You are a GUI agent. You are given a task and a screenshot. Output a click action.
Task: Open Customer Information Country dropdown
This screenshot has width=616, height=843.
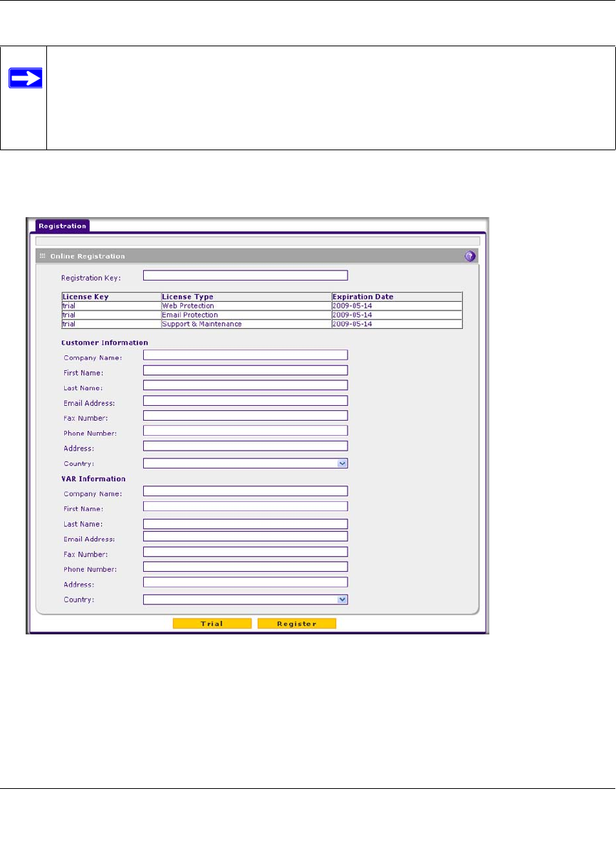(245, 464)
